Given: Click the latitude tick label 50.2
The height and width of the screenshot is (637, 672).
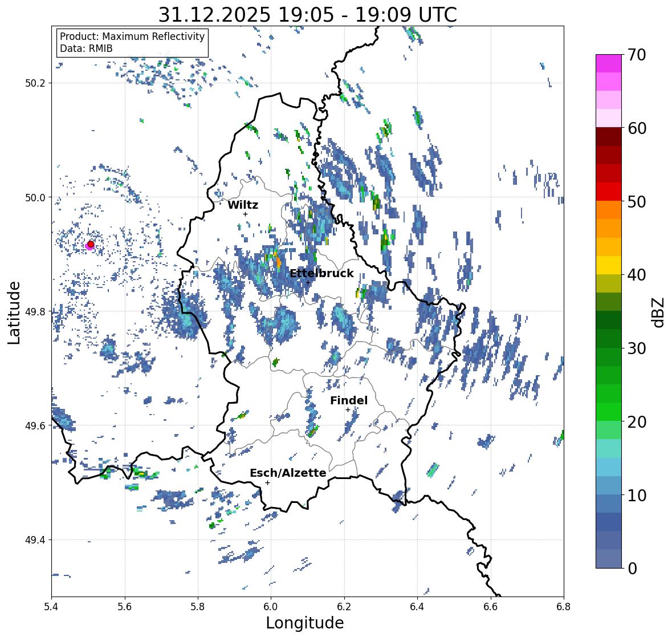Looking at the screenshot, I should click(x=35, y=83).
